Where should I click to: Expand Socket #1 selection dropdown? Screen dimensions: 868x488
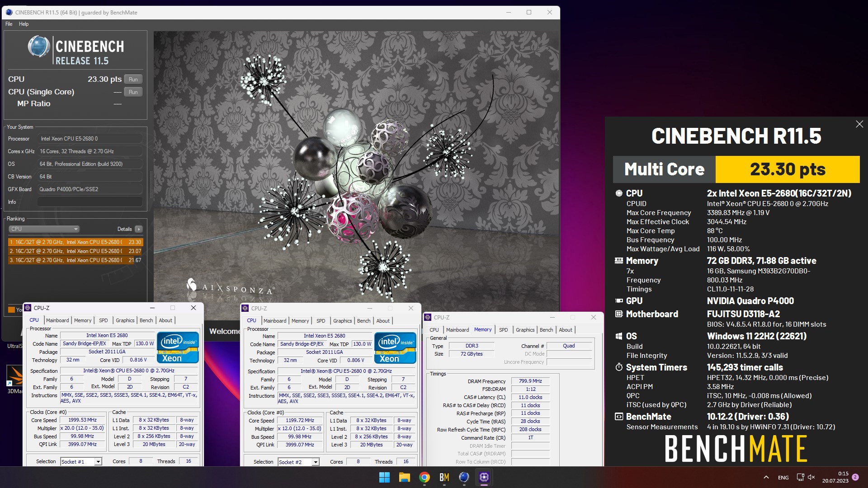(98, 462)
